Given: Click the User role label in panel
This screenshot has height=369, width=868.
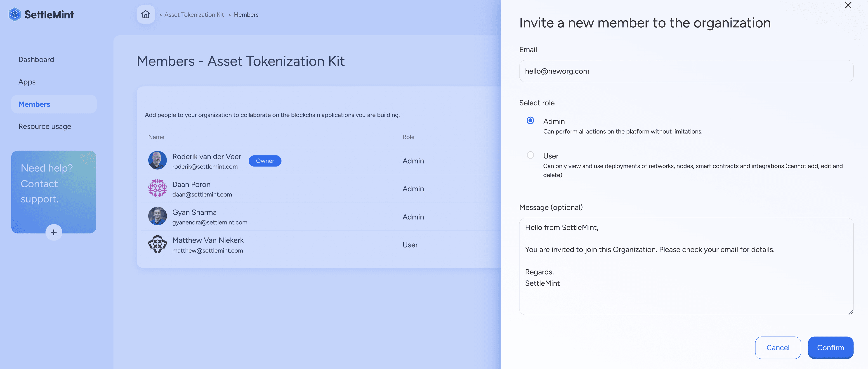Looking at the screenshot, I should pyautogui.click(x=551, y=156).
